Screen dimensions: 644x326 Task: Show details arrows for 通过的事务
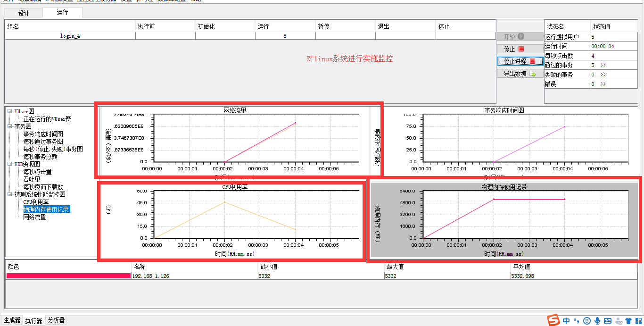pos(603,65)
